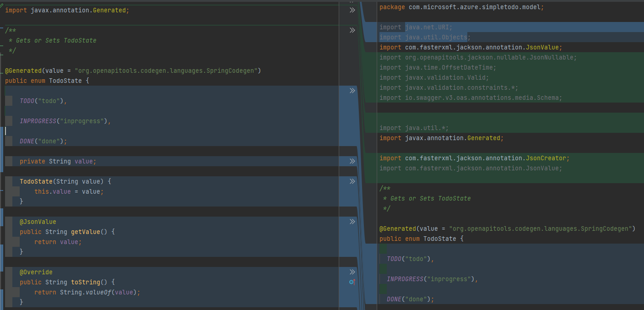Click TODO("todo") in the left pane

(x=43, y=101)
